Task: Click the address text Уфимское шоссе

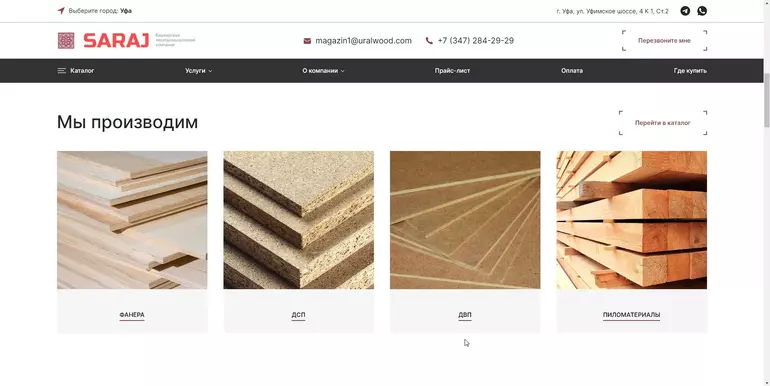Action: click(x=612, y=11)
